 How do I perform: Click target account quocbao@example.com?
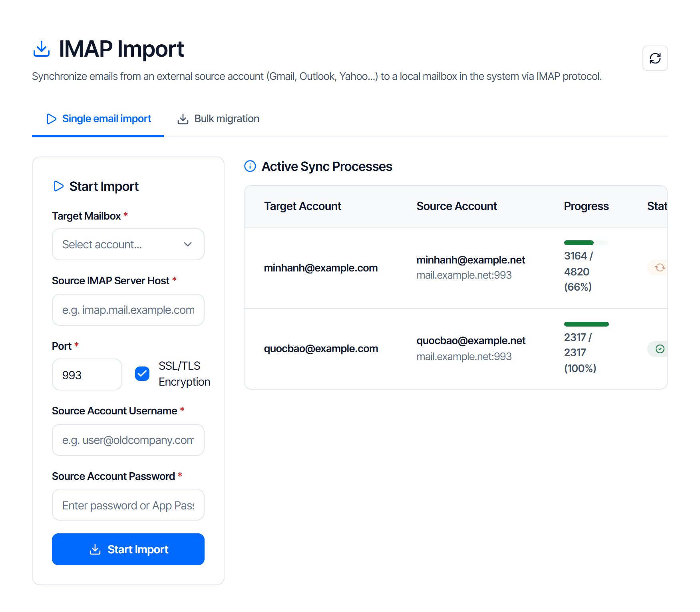click(x=321, y=349)
